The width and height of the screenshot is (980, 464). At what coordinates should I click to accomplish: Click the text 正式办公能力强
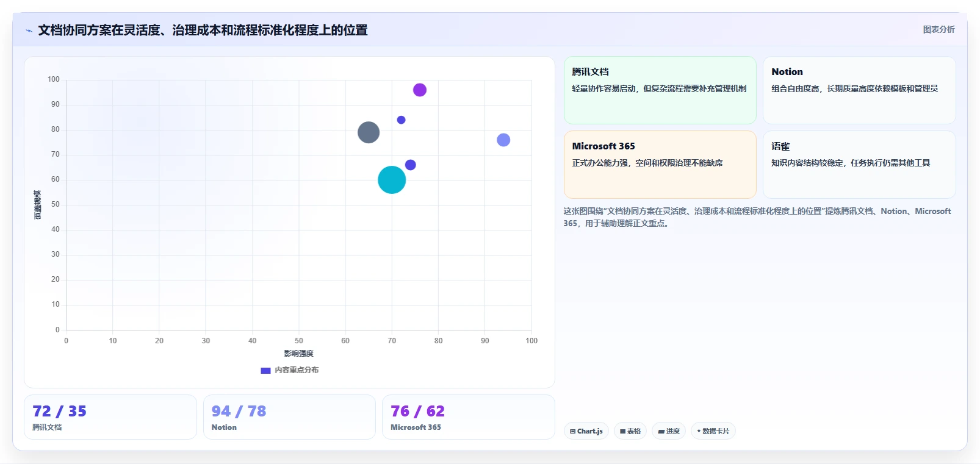click(599, 163)
